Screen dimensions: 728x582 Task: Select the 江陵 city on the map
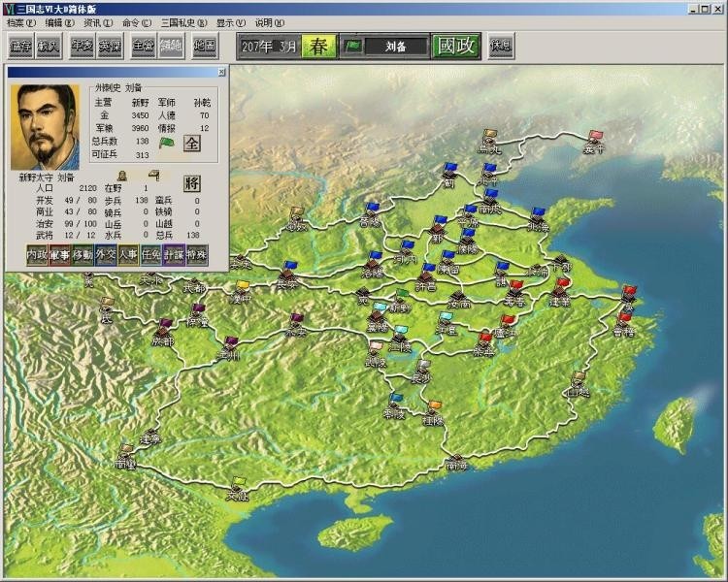400,339
